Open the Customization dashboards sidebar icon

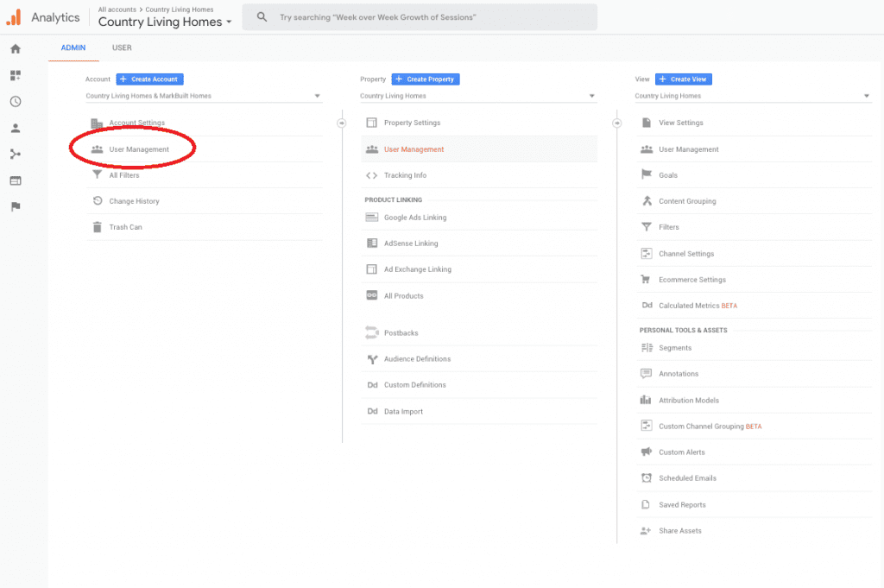click(16, 75)
